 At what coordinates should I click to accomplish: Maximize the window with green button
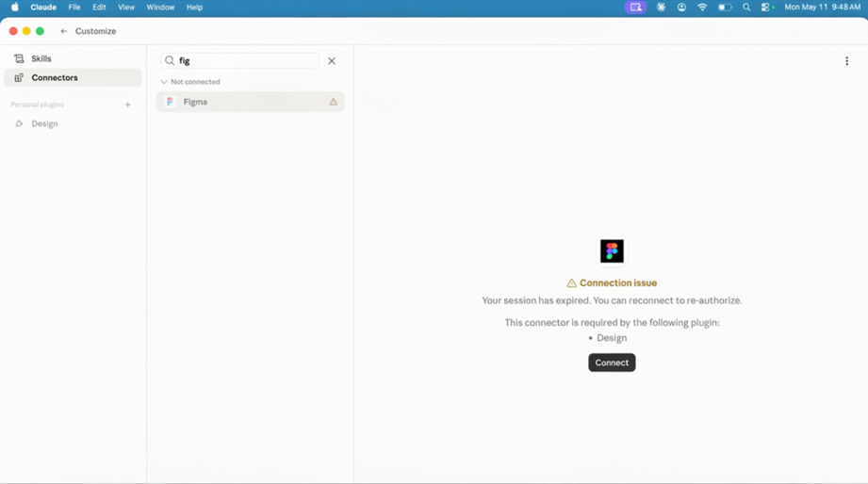click(x=40, y=31)
